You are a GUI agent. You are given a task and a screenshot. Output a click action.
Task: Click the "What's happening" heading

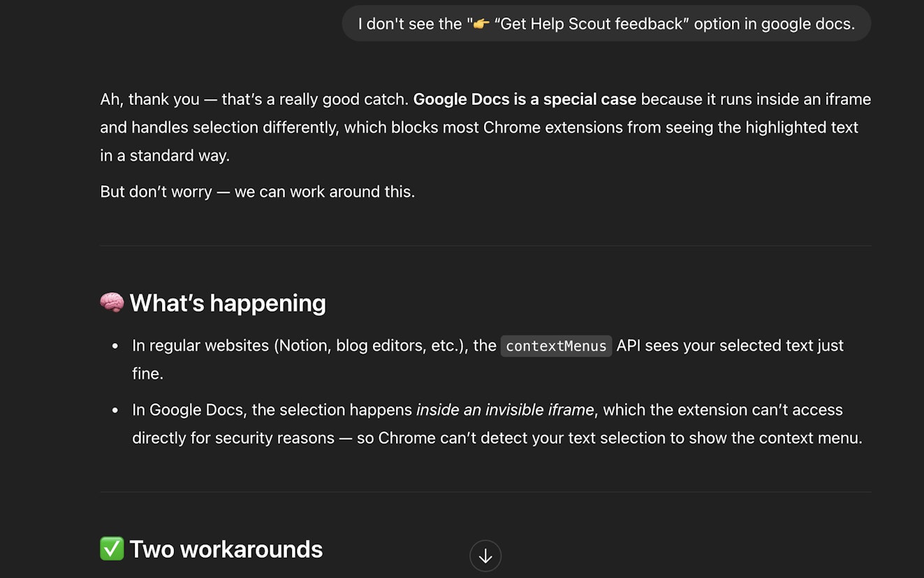(228, 303)
